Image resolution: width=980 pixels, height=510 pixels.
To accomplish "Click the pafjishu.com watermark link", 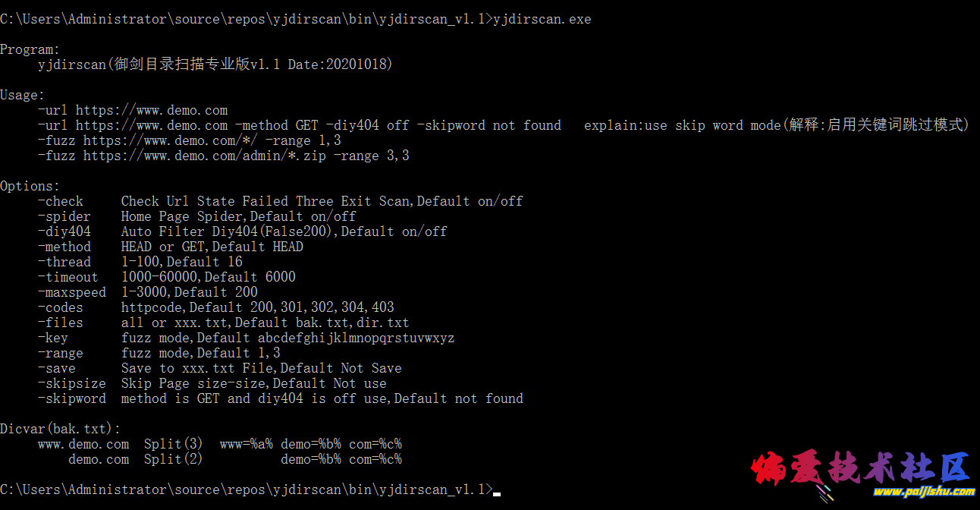I will [923, 492].
